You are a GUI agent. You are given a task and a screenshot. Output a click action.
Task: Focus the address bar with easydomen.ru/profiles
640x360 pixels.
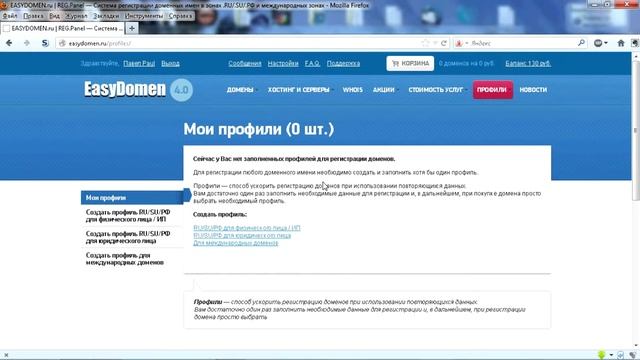pyautogui.click(x=241, y=43)
